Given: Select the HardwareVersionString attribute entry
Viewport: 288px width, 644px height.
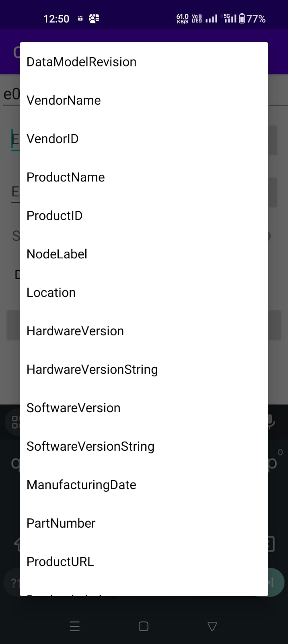Looking at the screenshot, I should pos(92,369).
